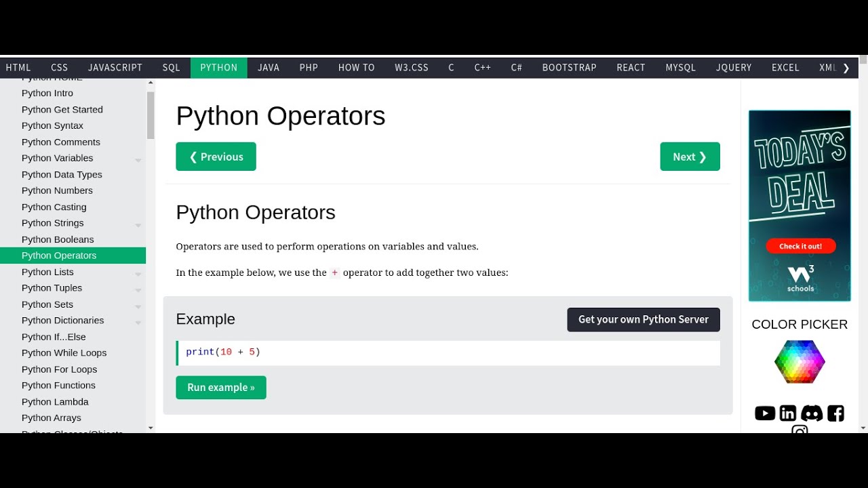Viewport: 868px width, 488px height.
Task: Click the Today's Deal ad banner
Action: coord(800,205)
